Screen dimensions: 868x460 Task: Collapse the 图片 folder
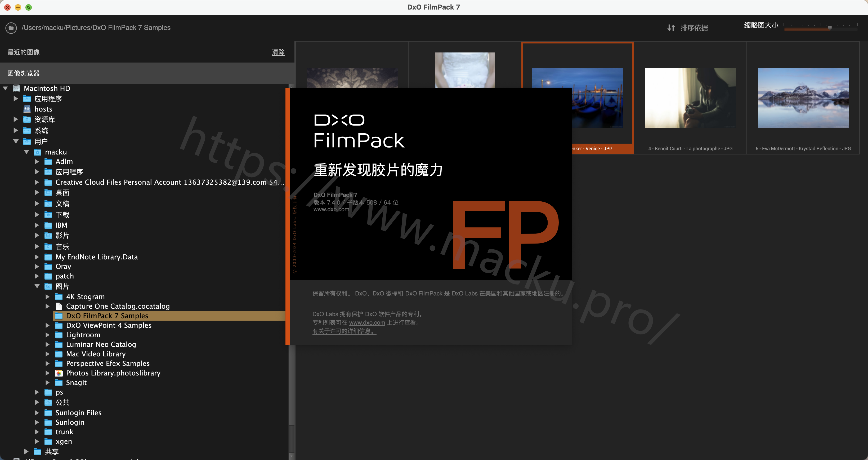[x=37, y=286]
